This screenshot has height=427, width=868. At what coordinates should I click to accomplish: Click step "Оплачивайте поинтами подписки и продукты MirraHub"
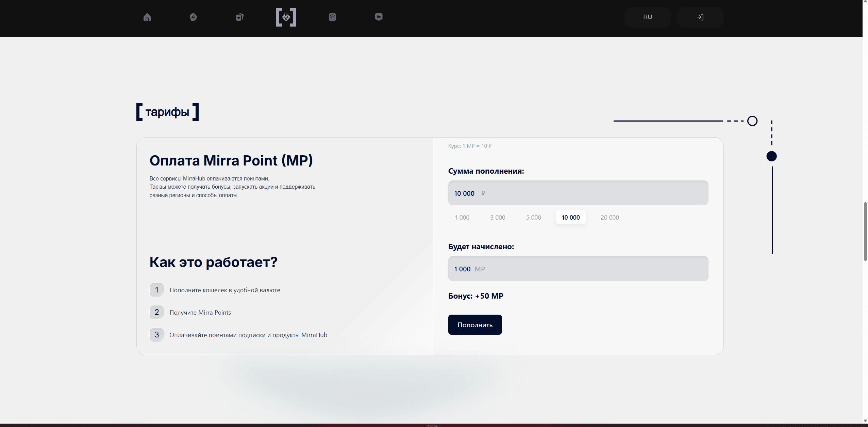(x=248, y=335)
